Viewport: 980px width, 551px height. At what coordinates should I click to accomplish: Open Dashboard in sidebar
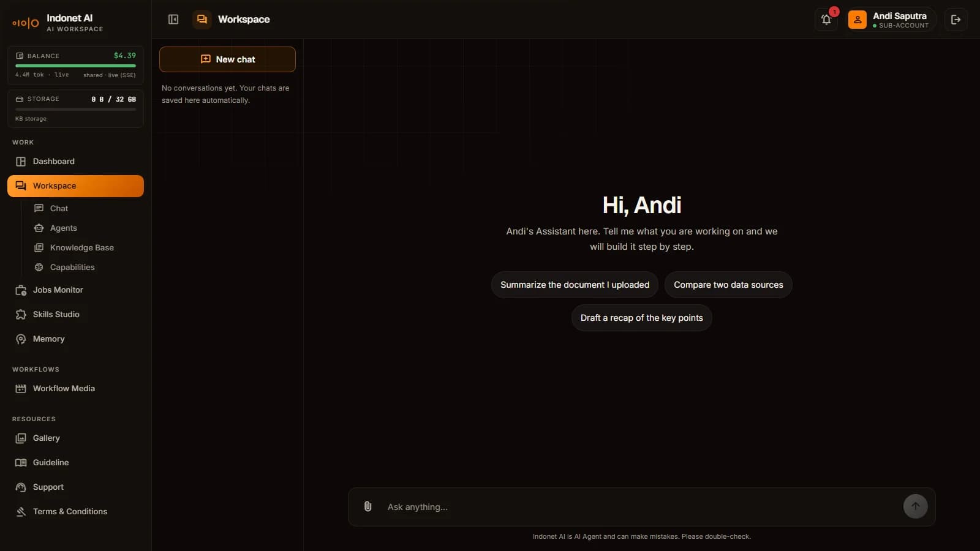pos(75,162)
